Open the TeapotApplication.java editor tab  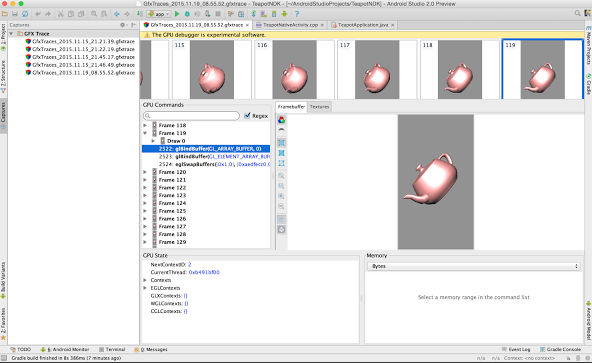click(362, 25)
